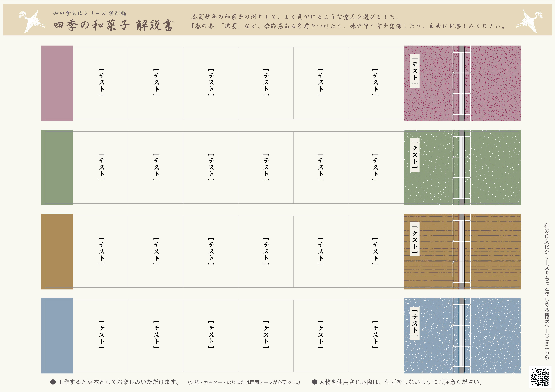The height and width of the screenshot is (392, 555).
Task: Click the crane illustration after the description text
Action: pos(529,21)
